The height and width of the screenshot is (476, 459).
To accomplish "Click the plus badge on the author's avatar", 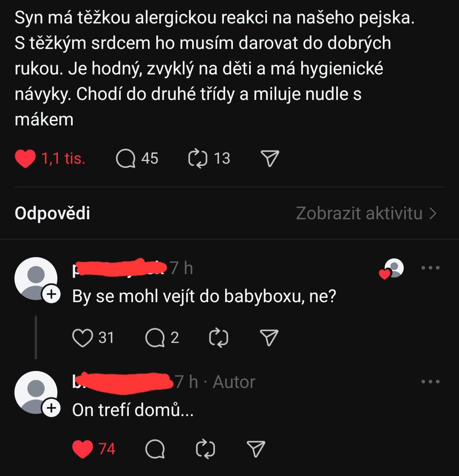I will [51, 408].
